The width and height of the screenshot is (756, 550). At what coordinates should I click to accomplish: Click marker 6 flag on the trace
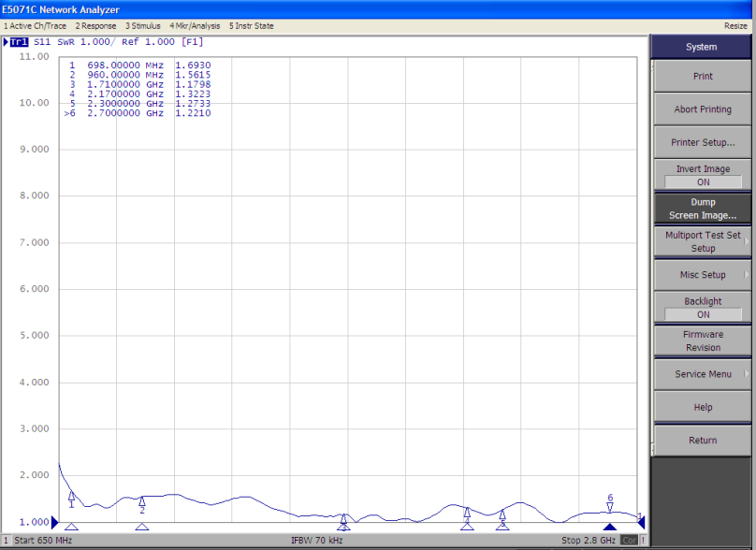(x=609, y=506)
